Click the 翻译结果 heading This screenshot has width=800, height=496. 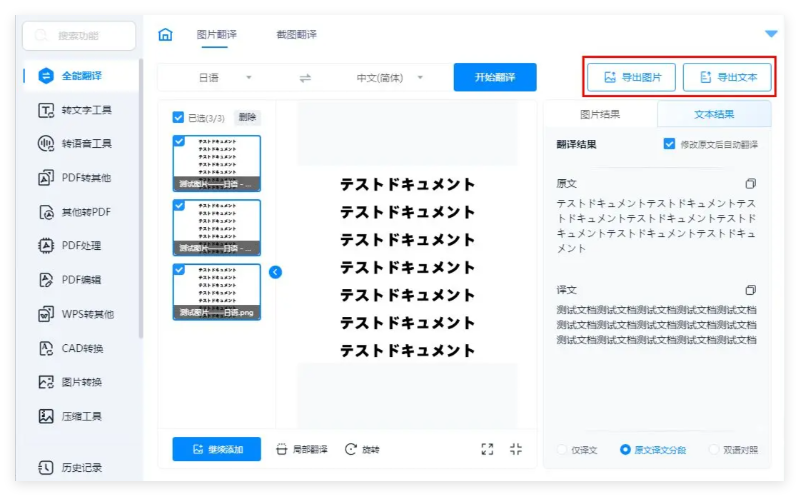(577, 144)
